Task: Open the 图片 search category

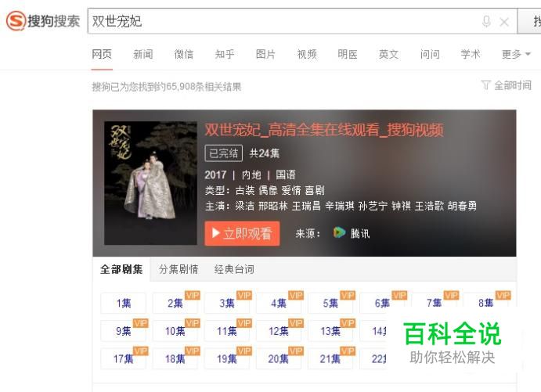Action: (x=265, y=54)
